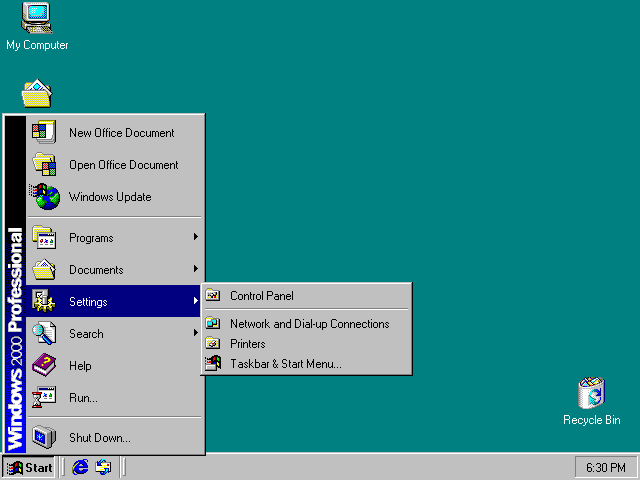
Task: Click the Help purple book icon
Action: [44, 365]
